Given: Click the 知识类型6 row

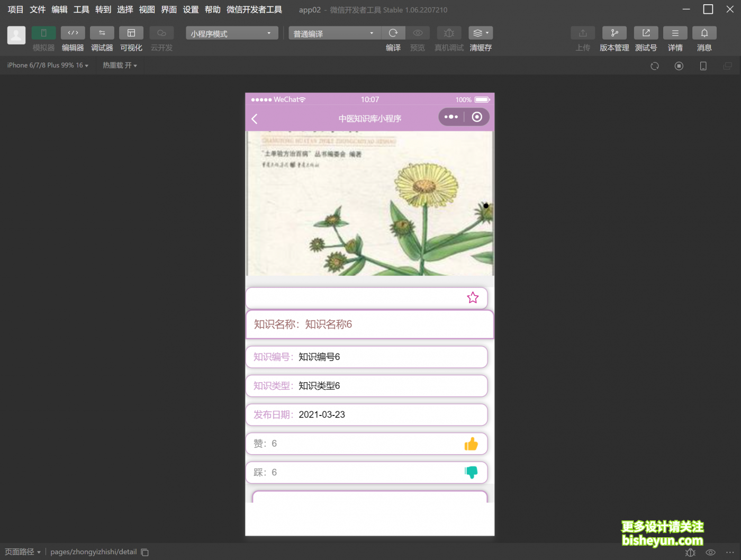Looking at the screenshot, I should tap(367, 386).
